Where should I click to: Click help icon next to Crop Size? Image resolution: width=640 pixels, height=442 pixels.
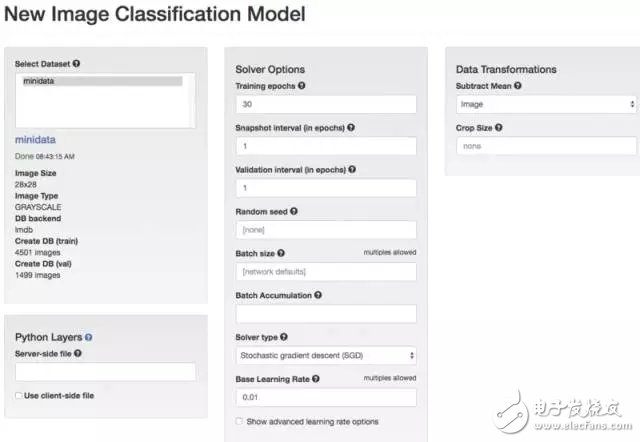498,128
